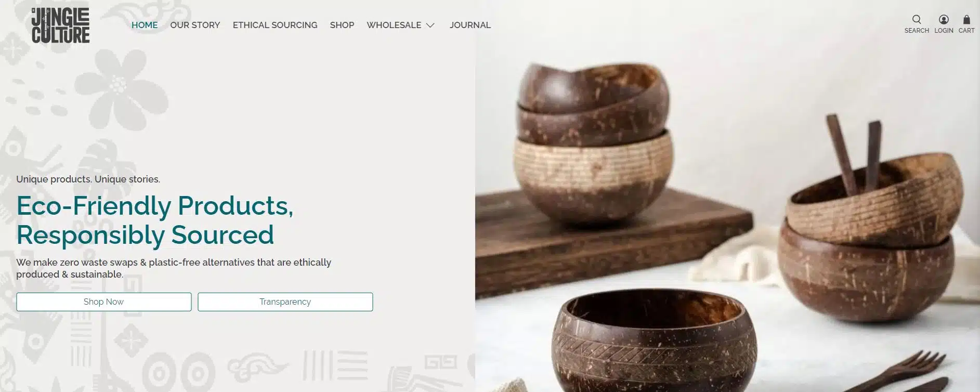This screenshot has height=392, width=980.
Task: Click the bowl with wooden chopsticks
Action: point(868,229)
